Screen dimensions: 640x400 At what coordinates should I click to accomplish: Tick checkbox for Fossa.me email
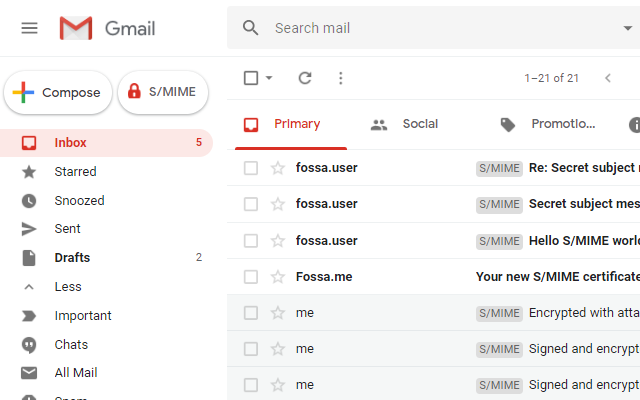pos(251,277)
